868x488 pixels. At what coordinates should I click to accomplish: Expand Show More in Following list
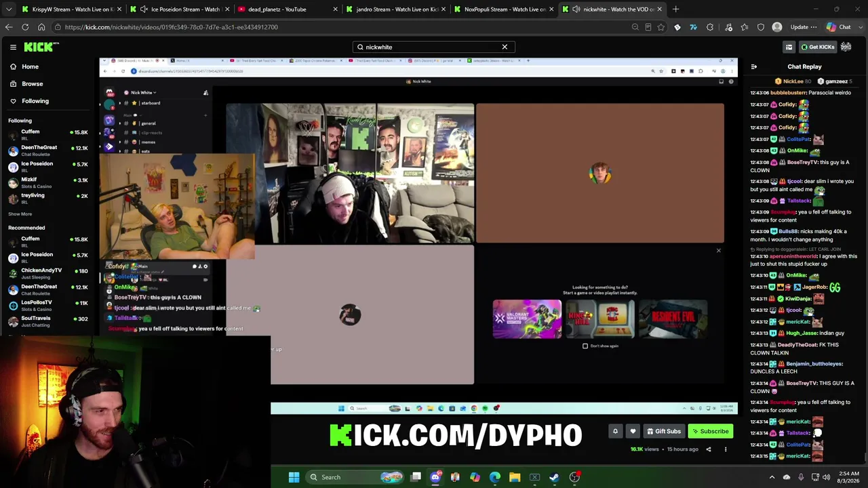(20, 214)
